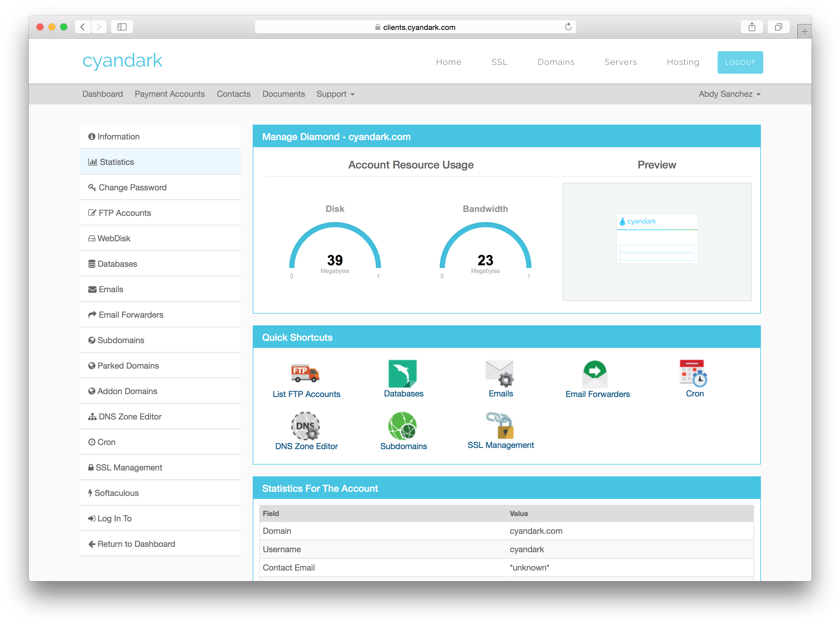The height and width of the screenshot is (625, 840).
Task: Open Contacts in the subnav bar
Action: point(233,94)
